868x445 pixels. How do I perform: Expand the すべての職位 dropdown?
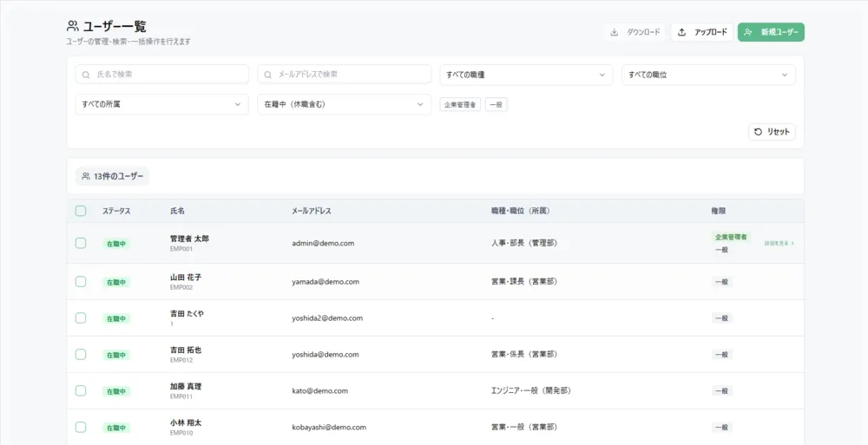[x=708, y=75]
